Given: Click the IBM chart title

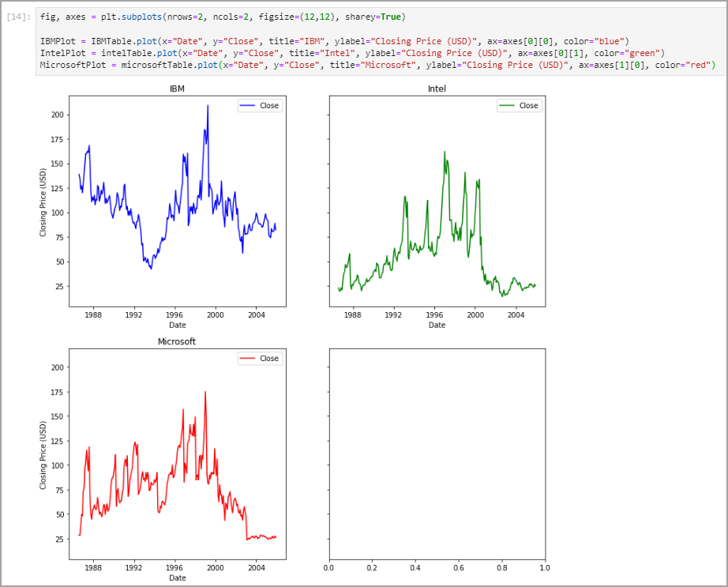Looking at the screenshot, I should 177,88.
